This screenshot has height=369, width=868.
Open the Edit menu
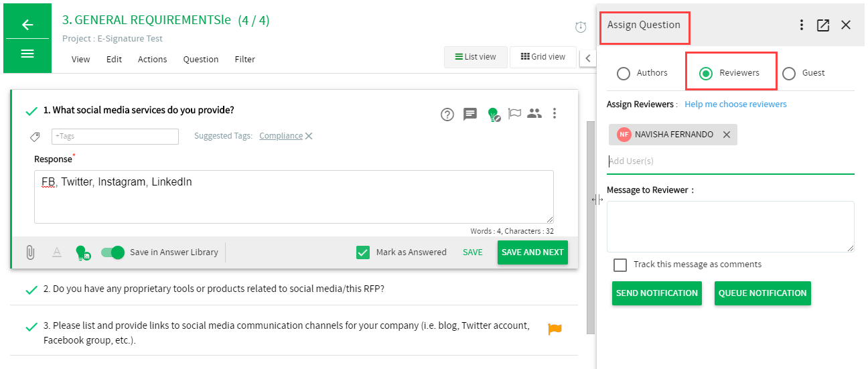pyautogui.click(x=114, y=59)
